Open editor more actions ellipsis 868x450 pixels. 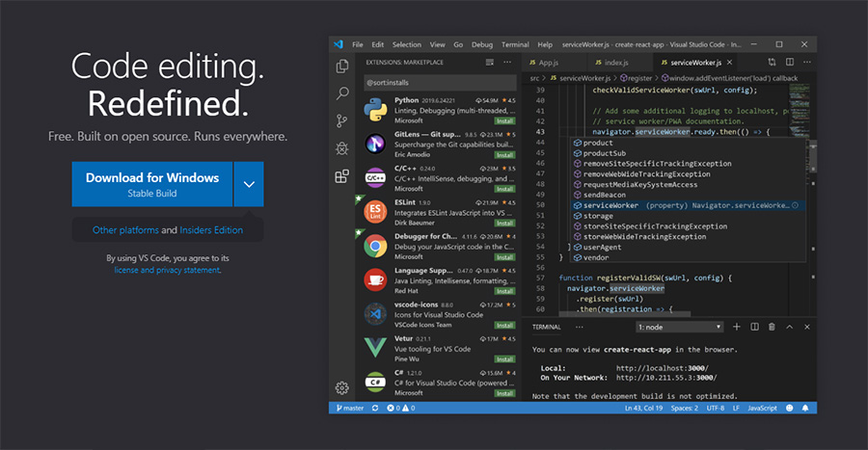coord(807,62)
